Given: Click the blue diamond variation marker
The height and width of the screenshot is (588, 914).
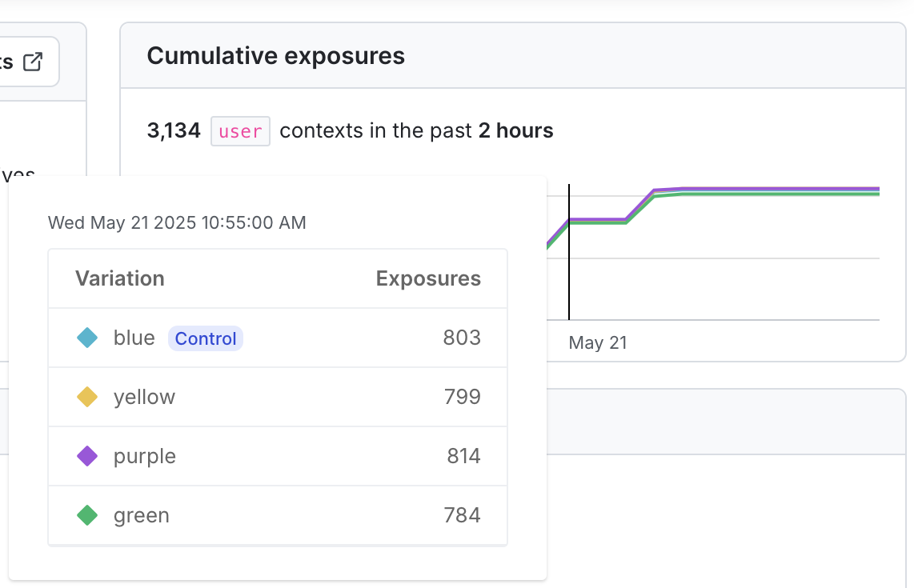Looking at the screenshot, I should point(87,338).
